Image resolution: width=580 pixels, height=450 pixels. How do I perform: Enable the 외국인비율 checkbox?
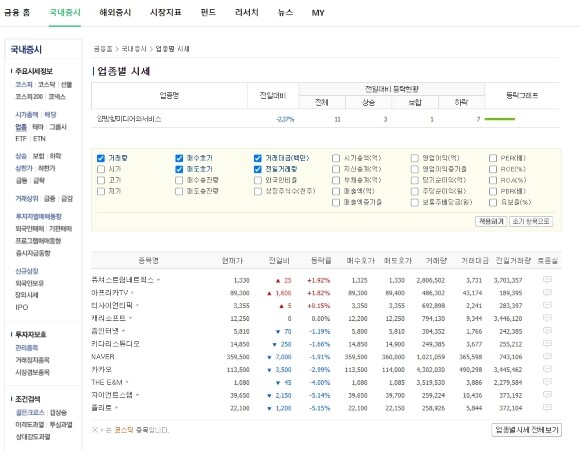pyautogui.click(x=258, y=180)
